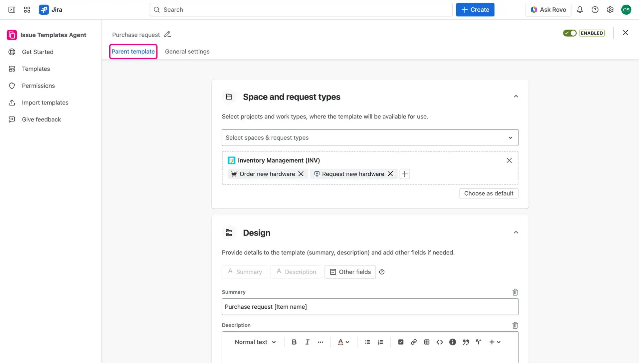Insert a table in the description editor
639x364 pixels.
coord(426,342)
